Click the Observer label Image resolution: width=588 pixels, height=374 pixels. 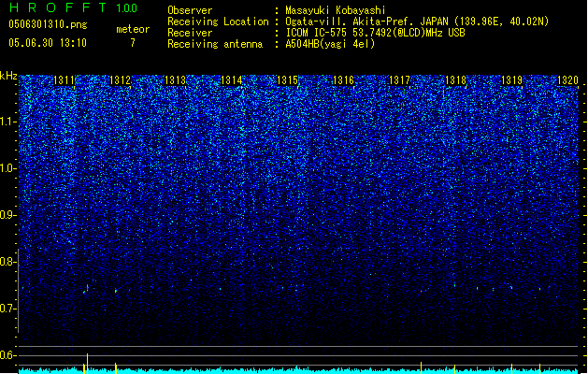[x=190, y=10]
